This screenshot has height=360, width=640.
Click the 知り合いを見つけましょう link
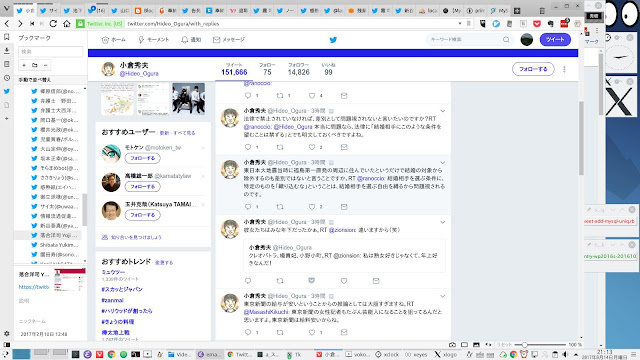tap(136, 237)
